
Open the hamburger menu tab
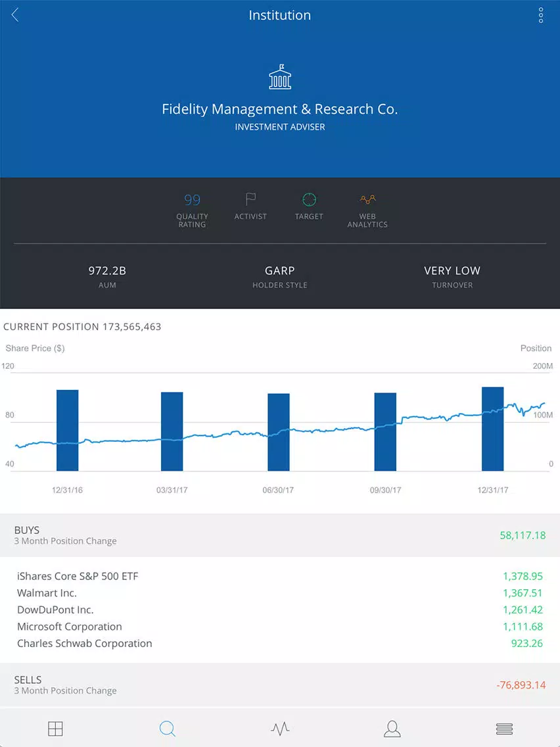click(x=504, y=729)
